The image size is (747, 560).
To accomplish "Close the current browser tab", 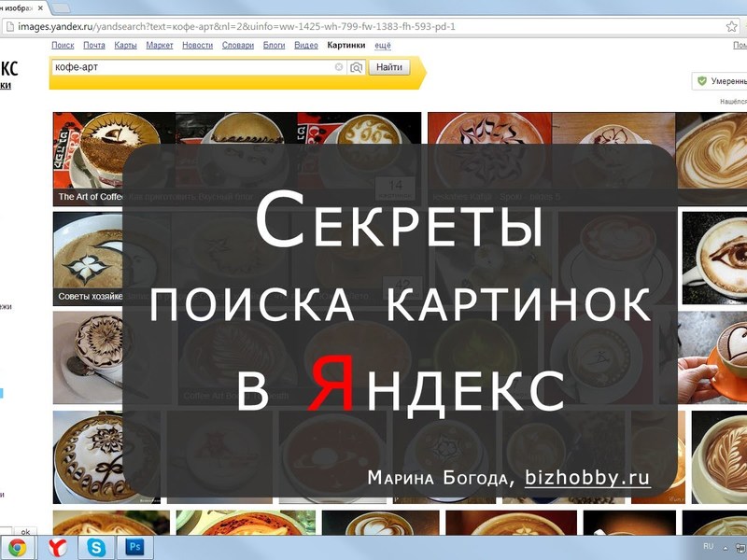I will (40, 8).
